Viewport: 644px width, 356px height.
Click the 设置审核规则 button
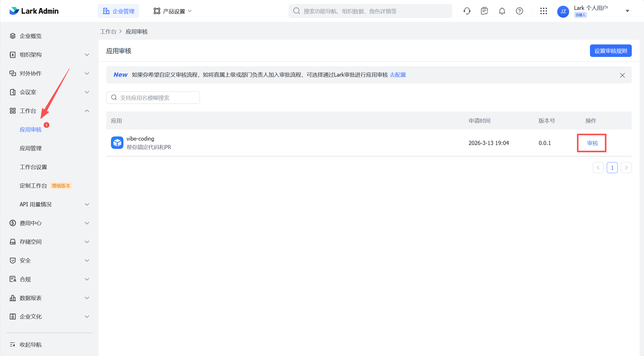pyautogui.click(x=610, y=51)
